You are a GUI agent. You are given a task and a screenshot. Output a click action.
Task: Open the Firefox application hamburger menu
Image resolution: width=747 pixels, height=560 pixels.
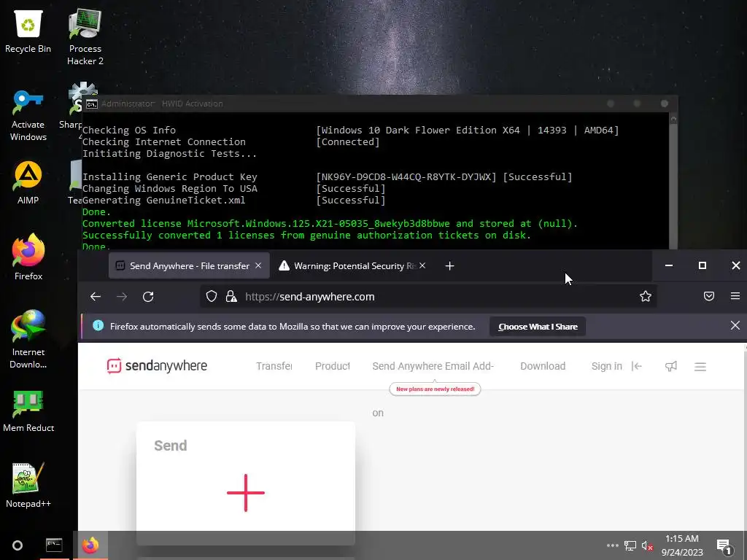735,296
